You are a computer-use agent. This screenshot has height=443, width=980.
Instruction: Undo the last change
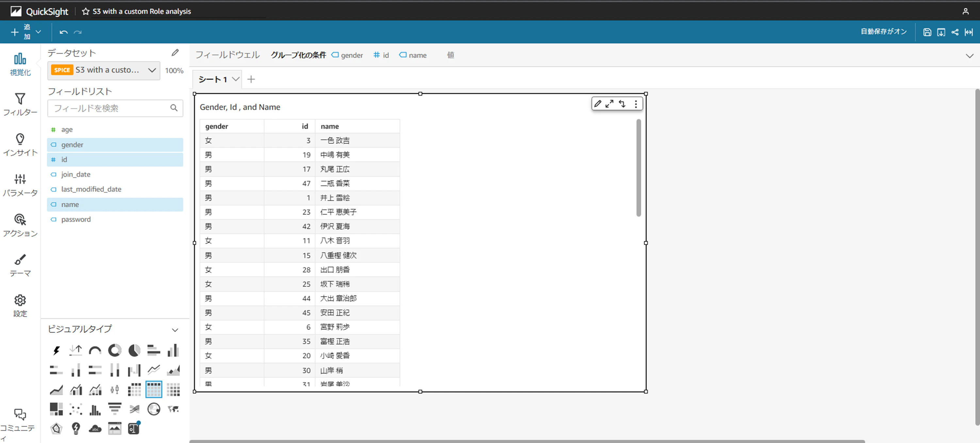[x=63, y=32]
